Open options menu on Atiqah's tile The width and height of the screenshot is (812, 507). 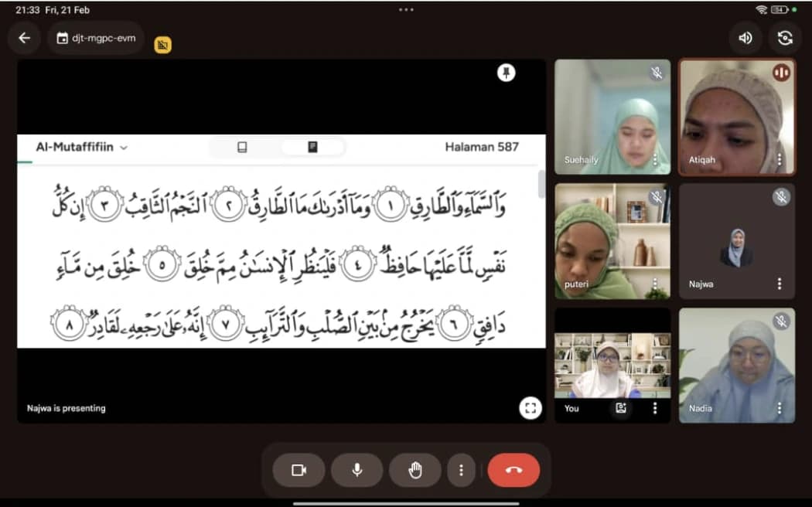780,159
